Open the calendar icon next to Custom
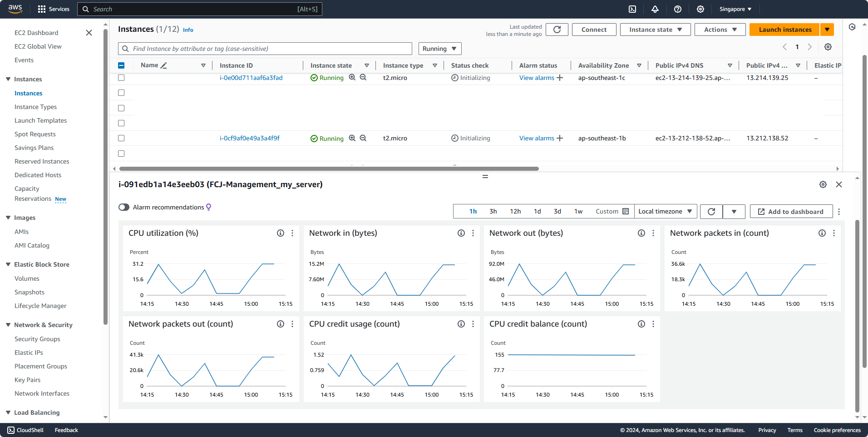The width and height of the screenshot is (868, 437). (626, 211)
